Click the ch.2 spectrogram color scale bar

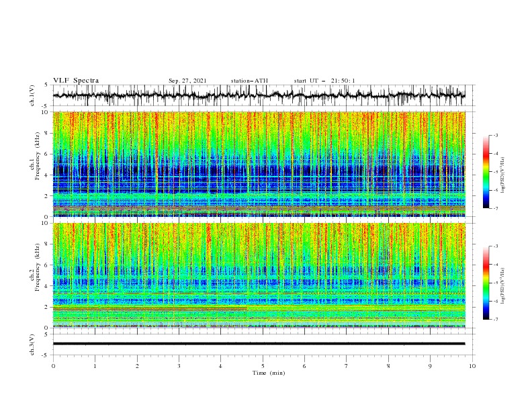coord(486,283)
